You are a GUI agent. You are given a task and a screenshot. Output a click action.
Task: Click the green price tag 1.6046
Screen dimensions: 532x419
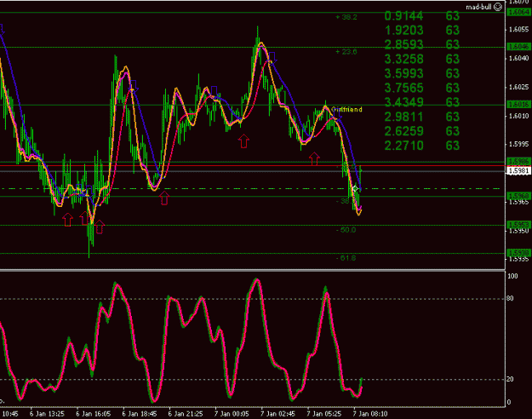(x=518, y=46)
